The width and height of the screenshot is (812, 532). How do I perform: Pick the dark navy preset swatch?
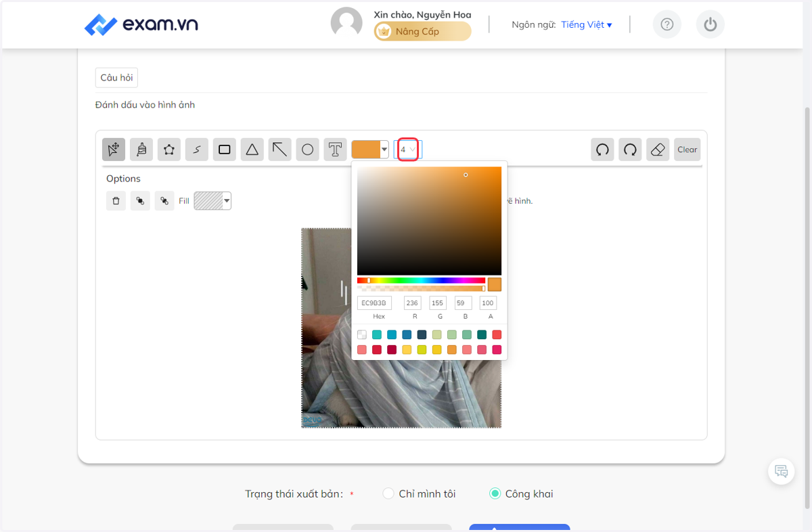coord(422,334)
